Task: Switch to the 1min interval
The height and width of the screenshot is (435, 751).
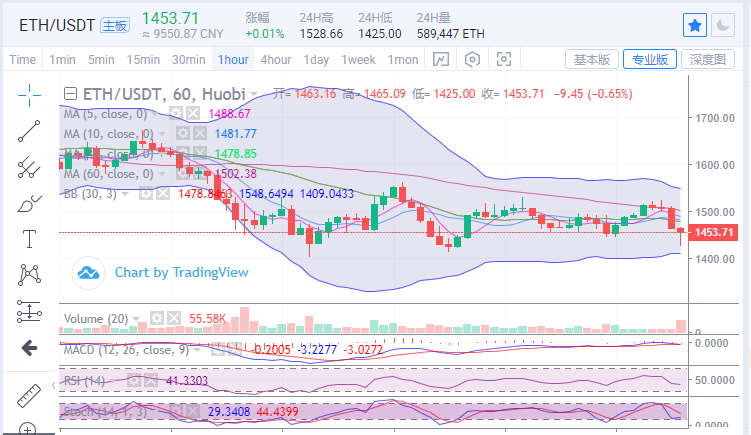Action: click(x=62, y=59)
